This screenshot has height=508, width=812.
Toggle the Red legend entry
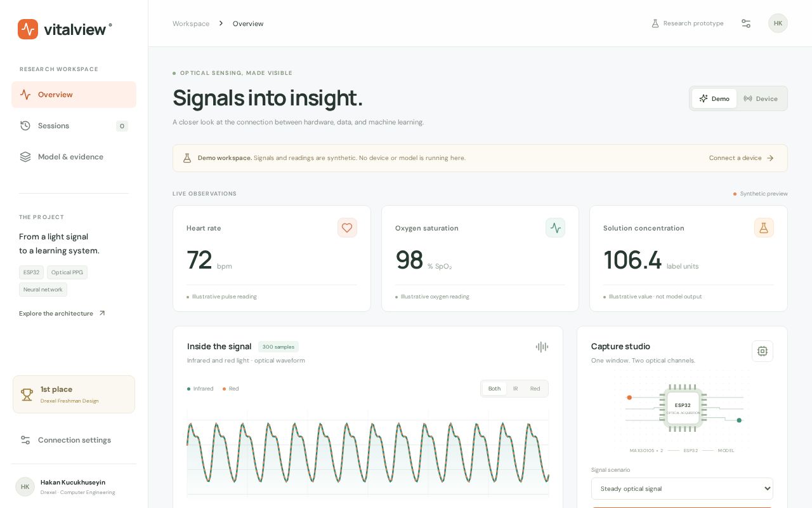tap(231, 389)
